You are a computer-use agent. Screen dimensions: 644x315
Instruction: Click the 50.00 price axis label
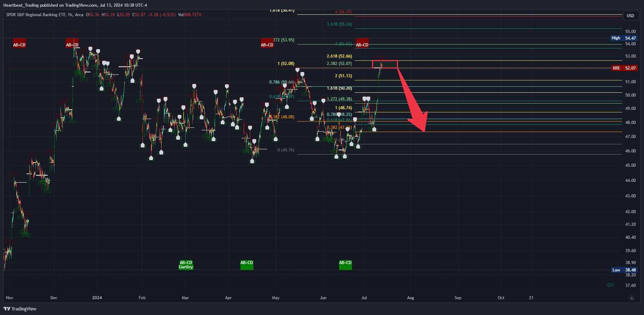631,95
